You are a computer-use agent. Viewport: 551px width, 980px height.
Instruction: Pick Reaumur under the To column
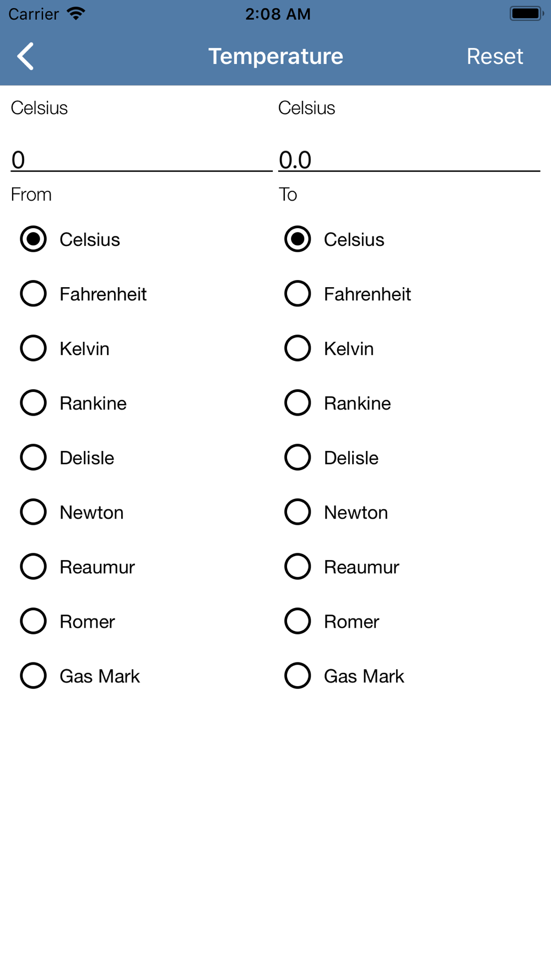[342, 567]
